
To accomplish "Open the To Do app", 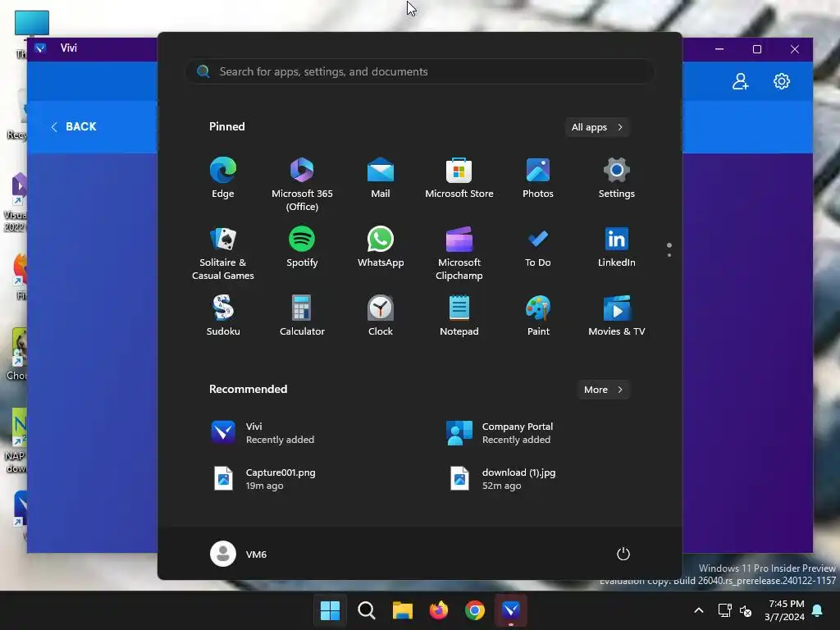I will pos(538,246).
